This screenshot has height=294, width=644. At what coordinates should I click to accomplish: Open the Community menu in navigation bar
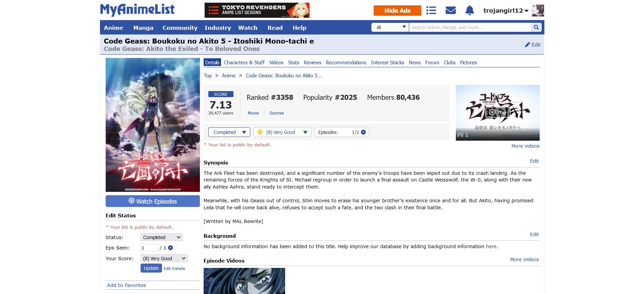(180, 28)
